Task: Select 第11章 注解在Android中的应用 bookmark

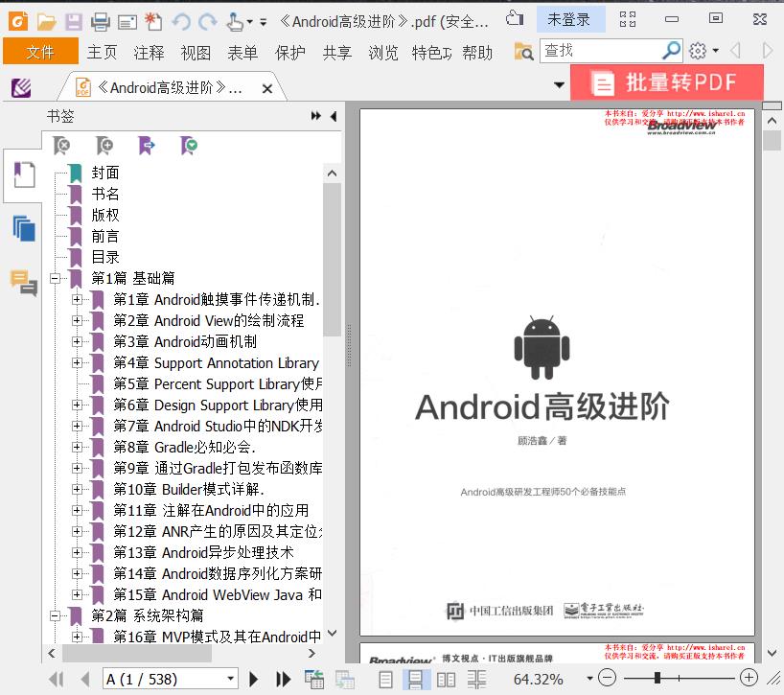Action: [211, 511]
